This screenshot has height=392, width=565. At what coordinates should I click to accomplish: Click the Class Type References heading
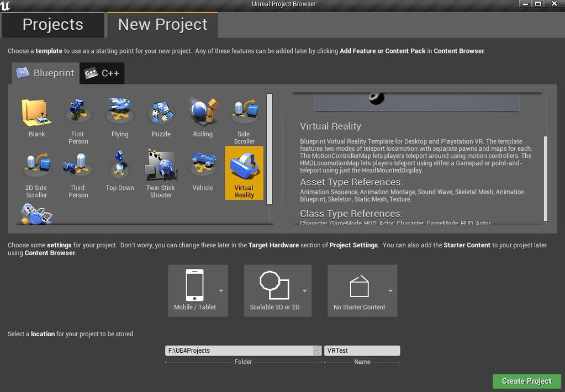pos(351,214)
